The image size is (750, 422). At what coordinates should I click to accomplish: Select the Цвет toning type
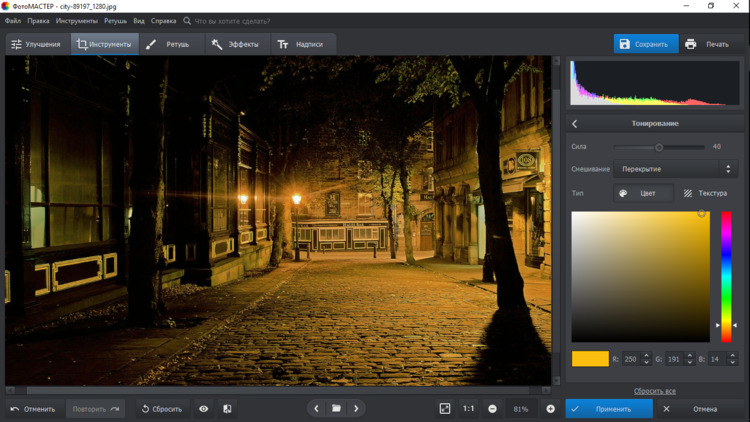(641, 193)
